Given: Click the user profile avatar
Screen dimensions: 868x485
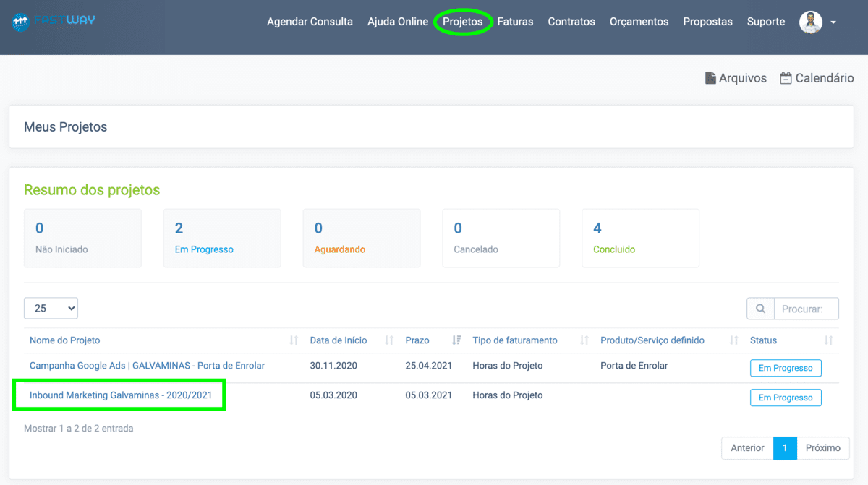Looking at the screenshot, I should pyautogui.click(x=811, y=22).
